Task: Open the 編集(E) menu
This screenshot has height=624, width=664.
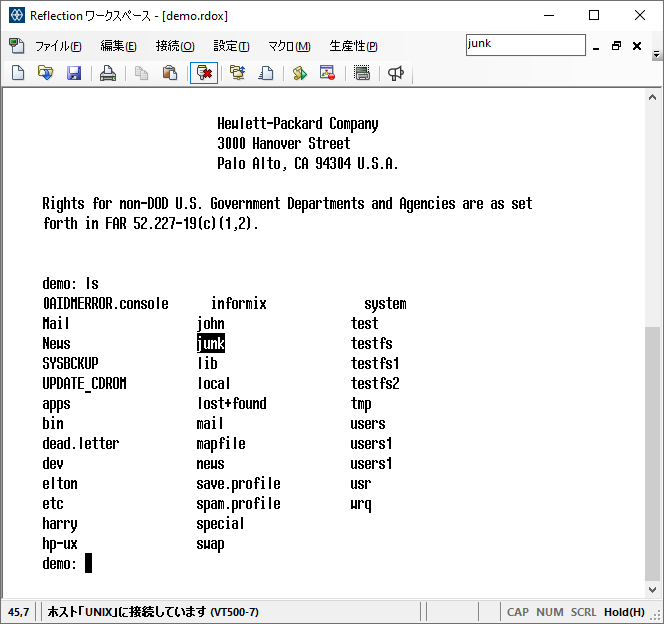Action: click(118, 46)
